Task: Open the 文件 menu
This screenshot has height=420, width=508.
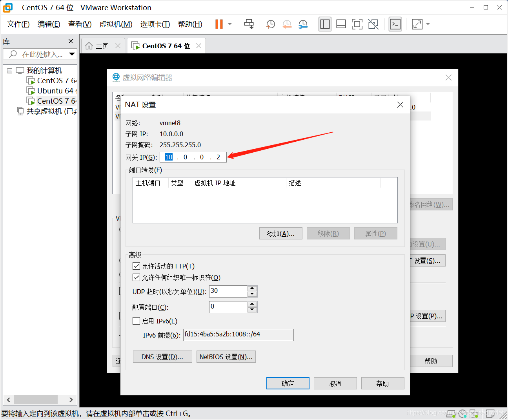Action: tap(18, 24)
